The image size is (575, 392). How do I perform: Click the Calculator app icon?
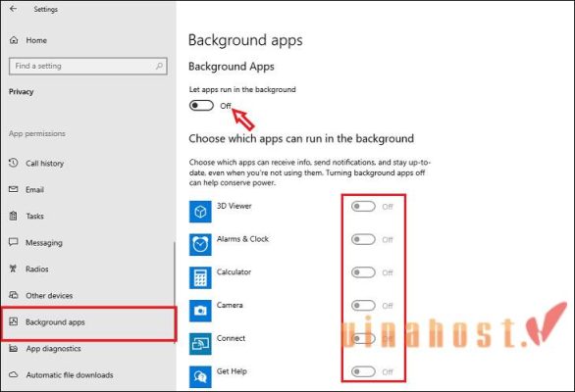click(200, 277)
